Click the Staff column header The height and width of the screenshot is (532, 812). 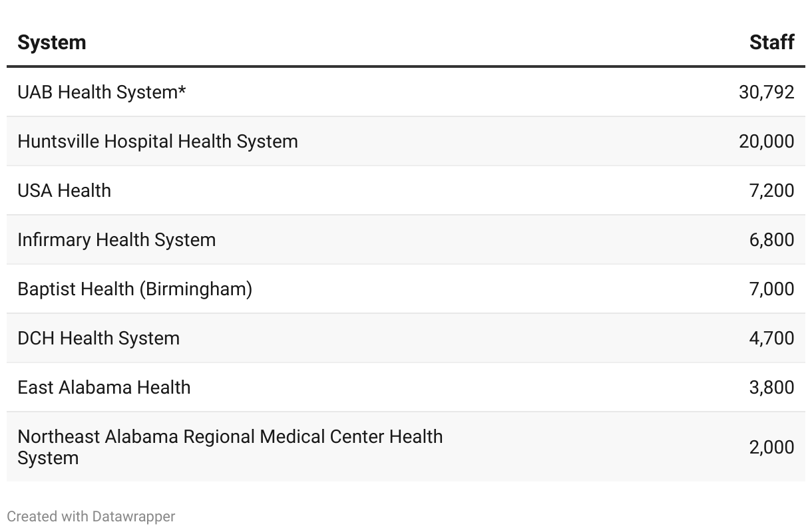coord(771,43)
